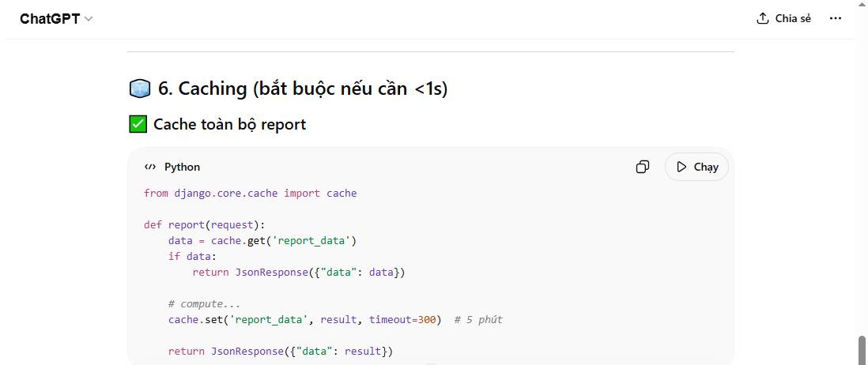Click the code brackets icon beside Python
This screenshot has height=365, width=868.
150,167
